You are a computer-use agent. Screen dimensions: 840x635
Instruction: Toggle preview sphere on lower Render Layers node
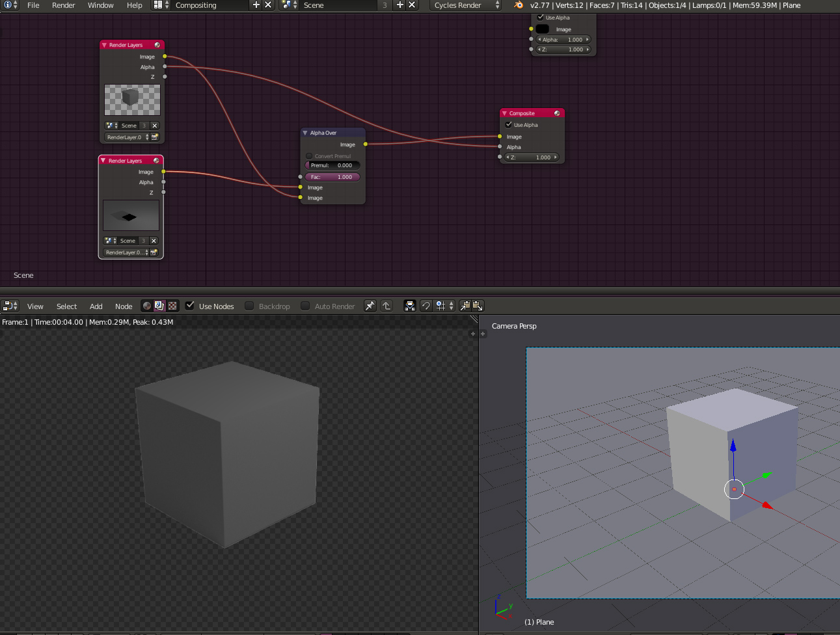156,161
